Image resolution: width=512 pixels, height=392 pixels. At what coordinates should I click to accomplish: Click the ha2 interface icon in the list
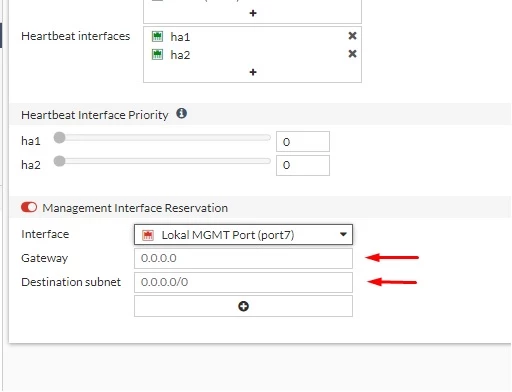(x=157, y=54)
